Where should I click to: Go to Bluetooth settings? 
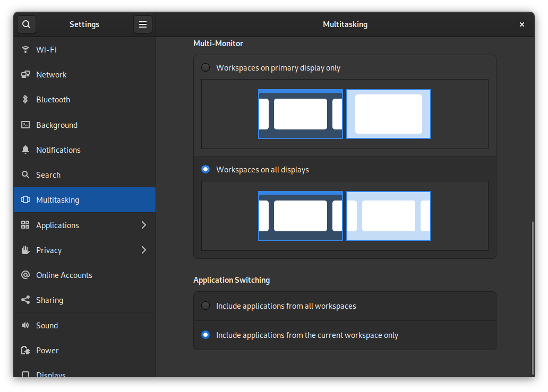coord(84,100)
